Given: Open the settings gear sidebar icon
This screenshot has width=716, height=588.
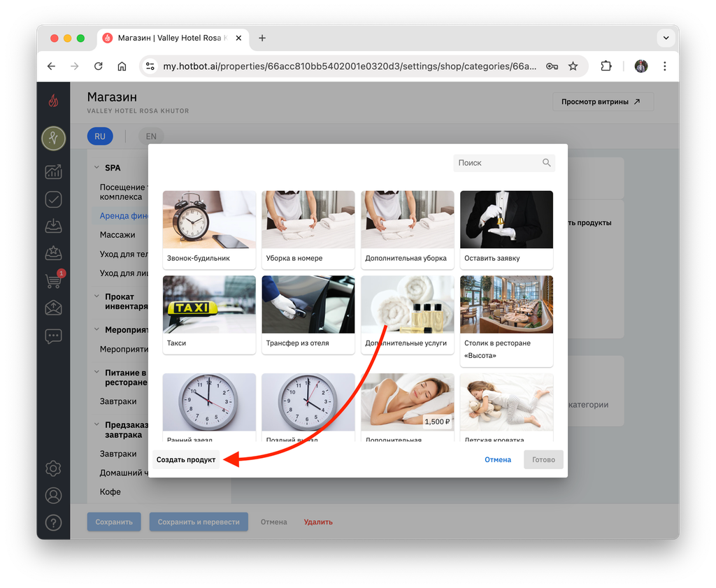Looking at the screenshot, I should point(53,468).
